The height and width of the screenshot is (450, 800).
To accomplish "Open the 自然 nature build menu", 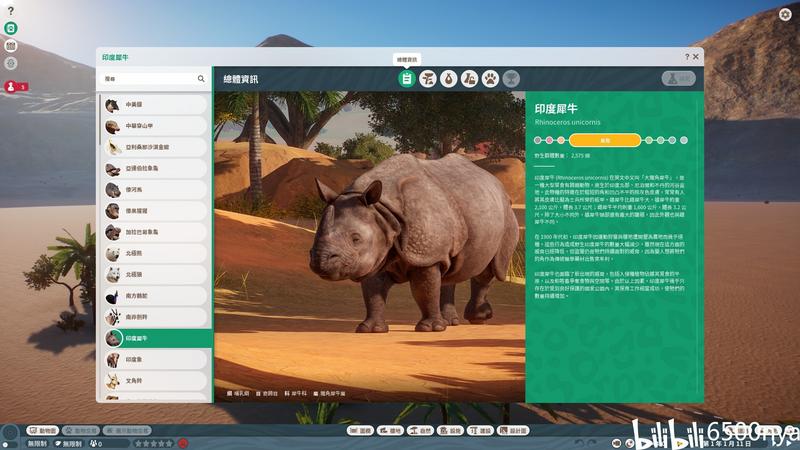I will [420, 431].
